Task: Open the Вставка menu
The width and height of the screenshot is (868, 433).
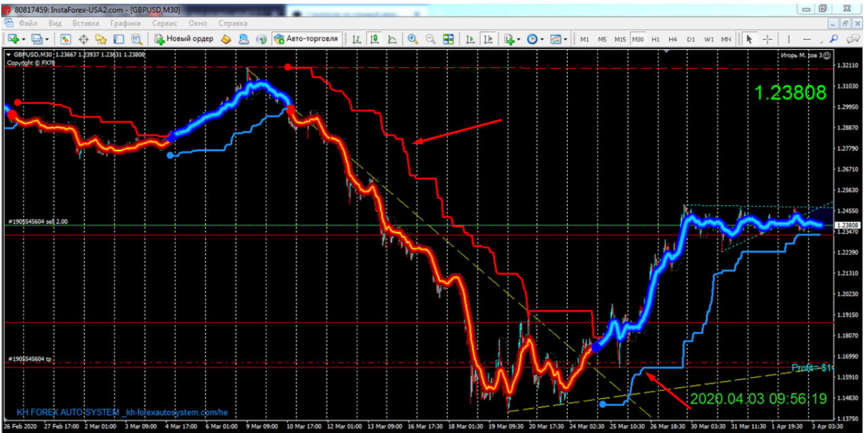Action: 86,22
